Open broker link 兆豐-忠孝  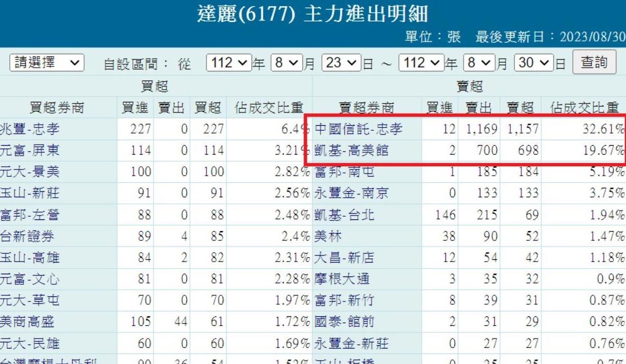[x=30, y=129]
